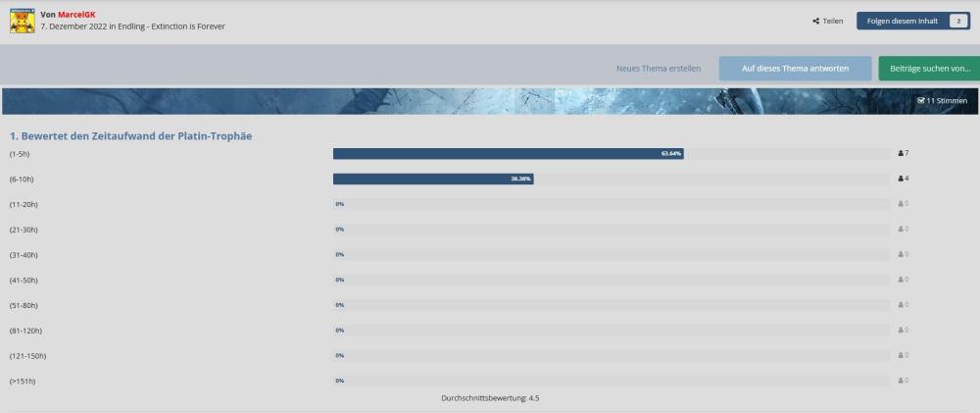Click the 63.64% poll result bar
Image resolution: width=980 pixels, height=413 pixels.
(x=508, y=154)
